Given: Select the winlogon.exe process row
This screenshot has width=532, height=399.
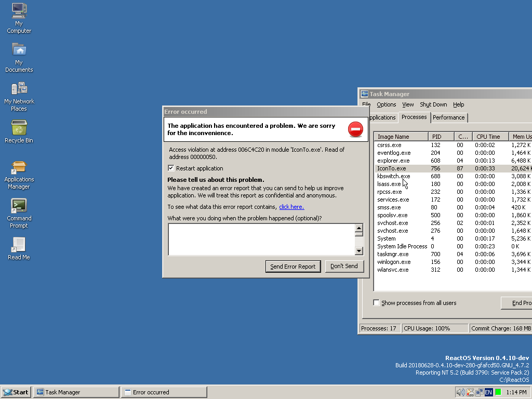Looking at the screenshot, I should click(x=453, y=262).
